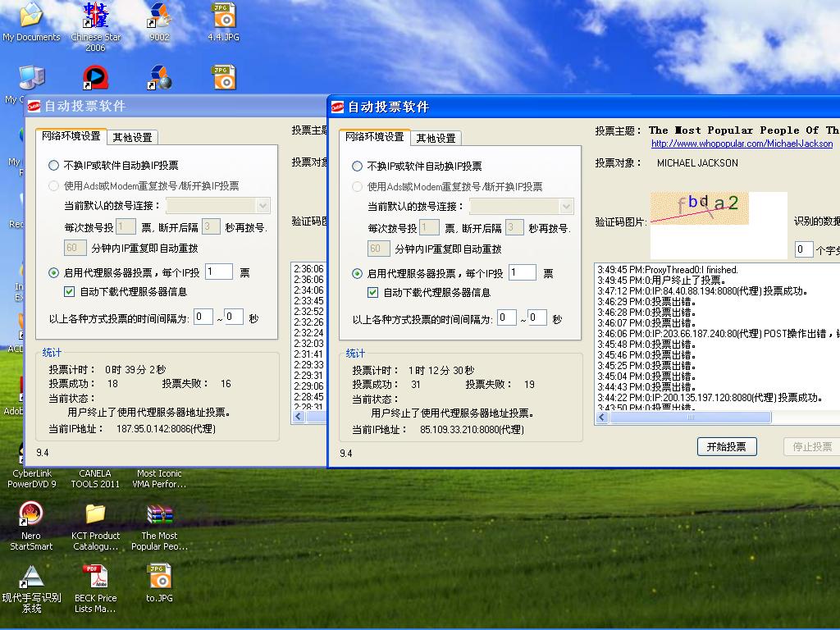Open BECK Price Lists PDF icon

point(95,577)
